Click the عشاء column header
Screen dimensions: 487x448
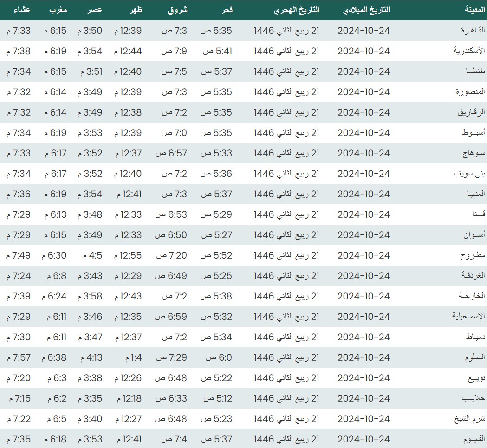coord(19,10)
